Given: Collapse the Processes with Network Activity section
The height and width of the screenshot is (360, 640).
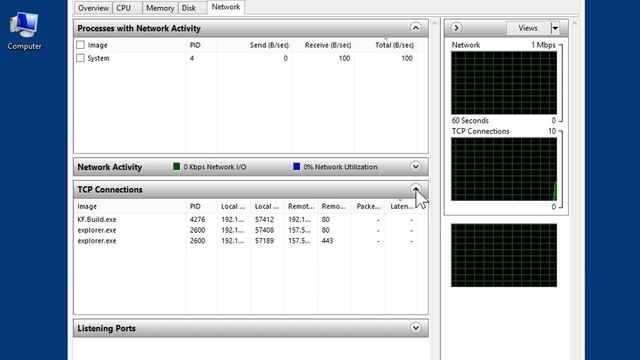Looking at the screenshot, I should 416,28.
